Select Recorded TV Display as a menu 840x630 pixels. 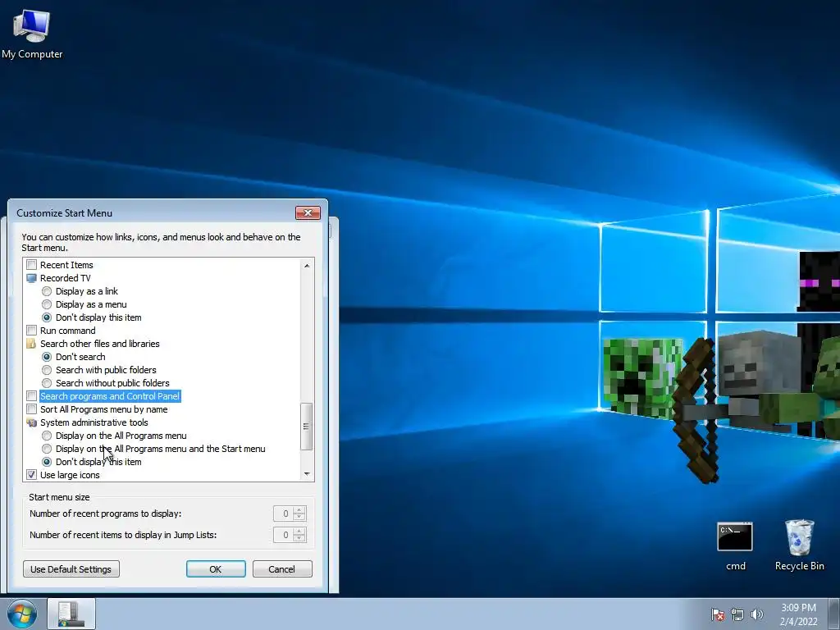[47, 304]
